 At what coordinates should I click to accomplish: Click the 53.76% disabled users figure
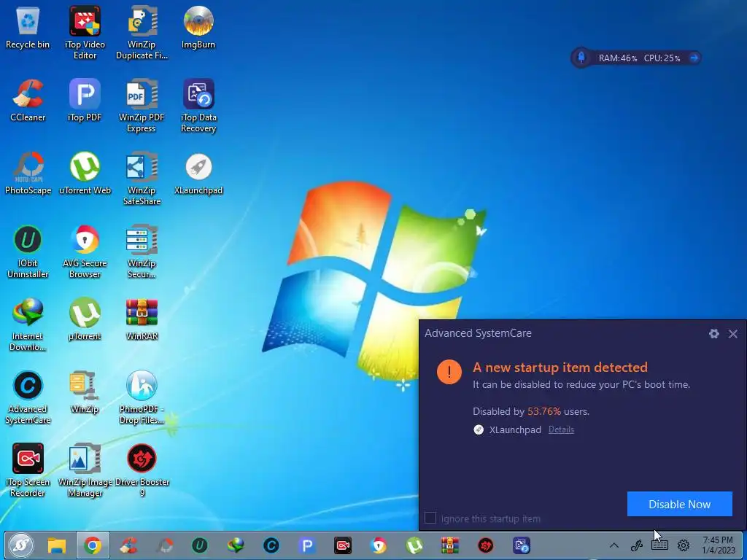pos(544,411)
